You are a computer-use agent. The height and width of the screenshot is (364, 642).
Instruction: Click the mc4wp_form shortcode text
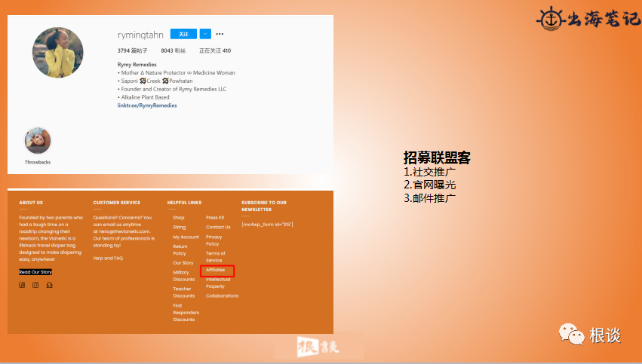(x=267, y=224)
